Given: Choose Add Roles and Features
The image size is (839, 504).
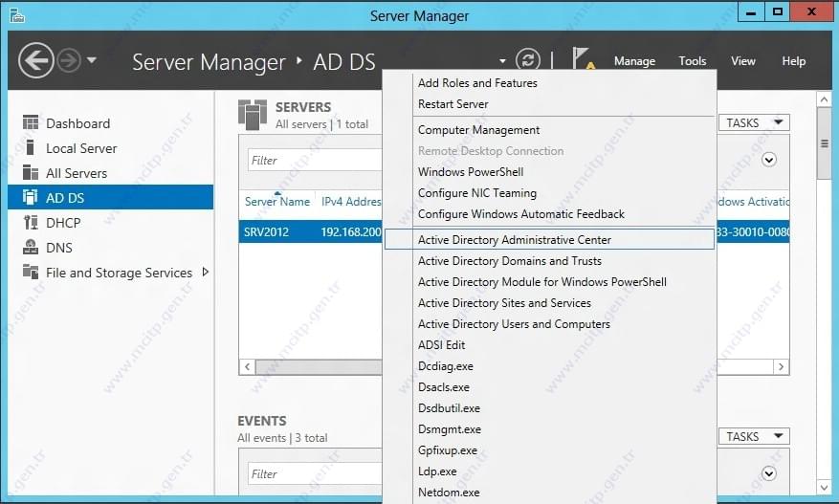Looking at the screenshot, I should pos(477,83).
